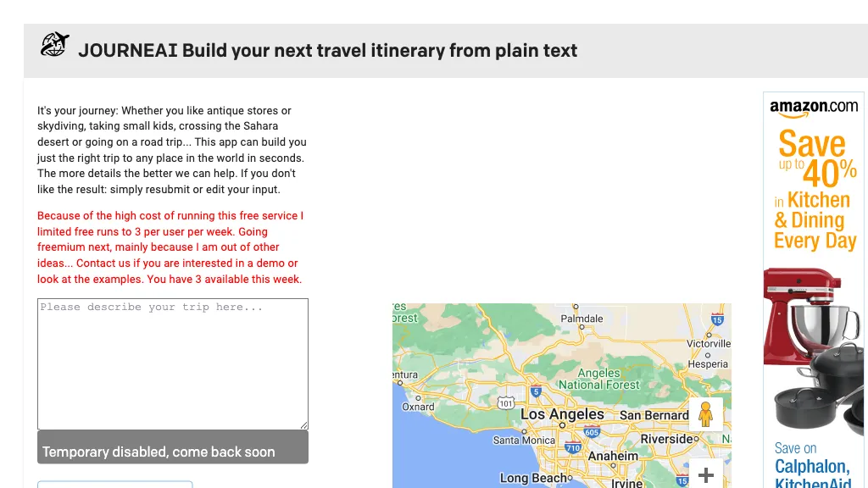Click the Save up to 40% ad text

[x=815, y=159]
